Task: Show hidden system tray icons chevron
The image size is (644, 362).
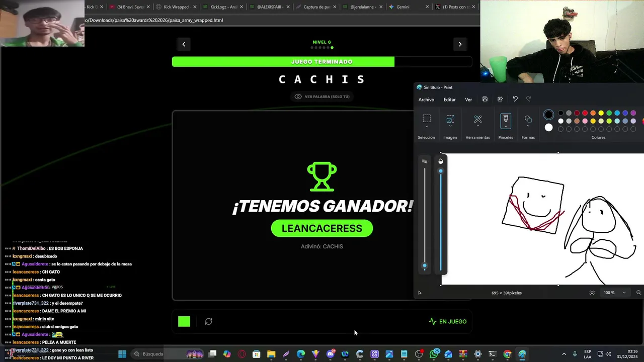Action: [x=563, y=354]
